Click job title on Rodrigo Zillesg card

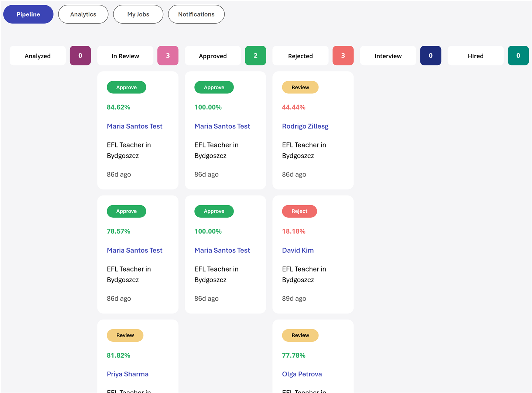304,150
